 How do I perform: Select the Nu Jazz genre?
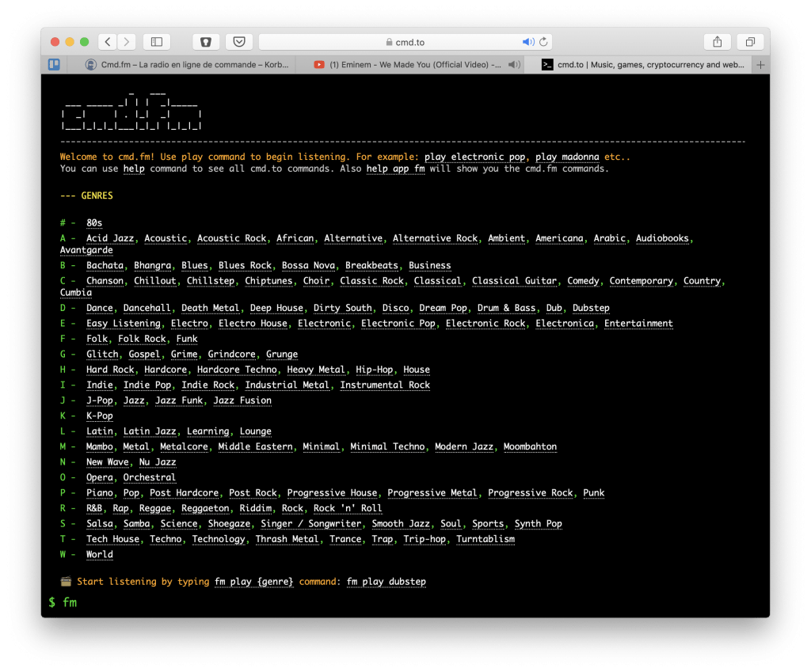pyautogui.click(x=158, y=462)
